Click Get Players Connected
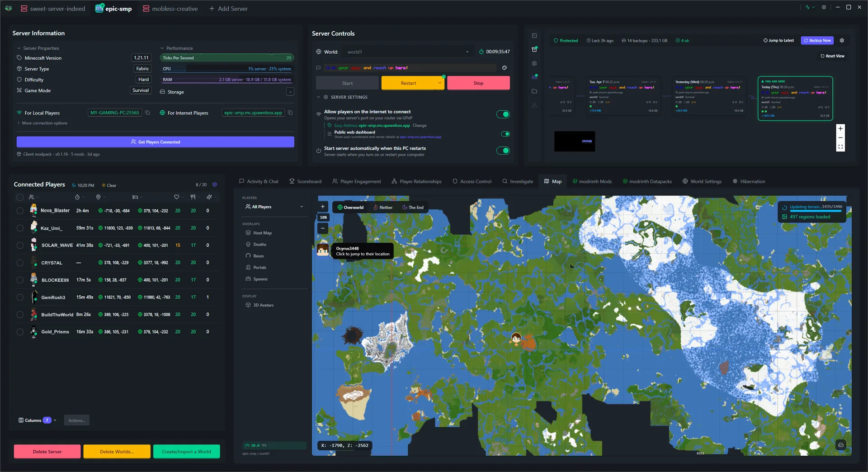868x472 pixels. (155, 142)
